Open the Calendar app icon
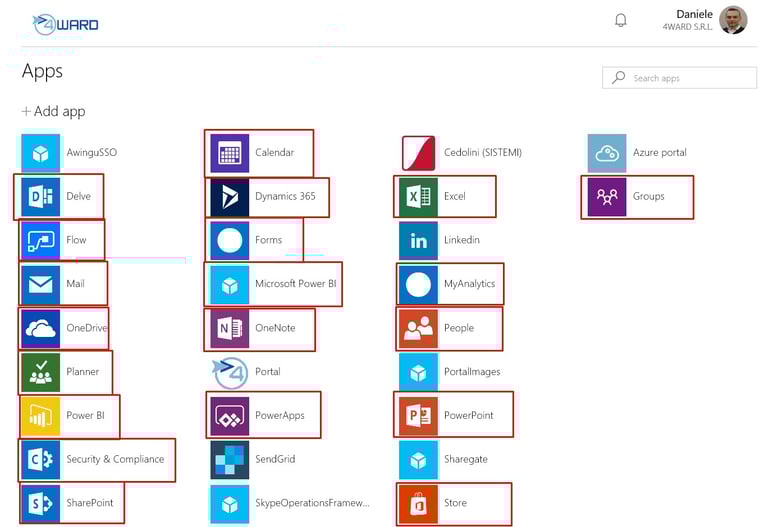The height and width of the screenshot is (527, 769). (x=230, y=153)
